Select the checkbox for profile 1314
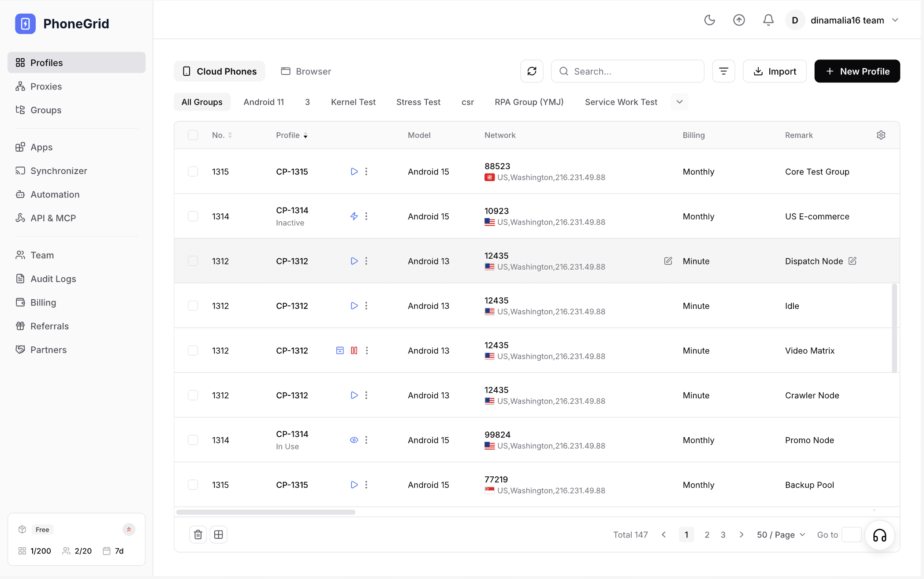Viewport: 924px width, 579px height. [193, 216]
